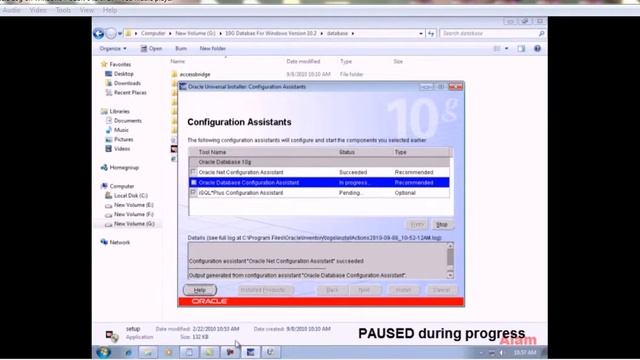Click the Retry button in installer
The image size is (640, 360).
click(x=417, y=225)
